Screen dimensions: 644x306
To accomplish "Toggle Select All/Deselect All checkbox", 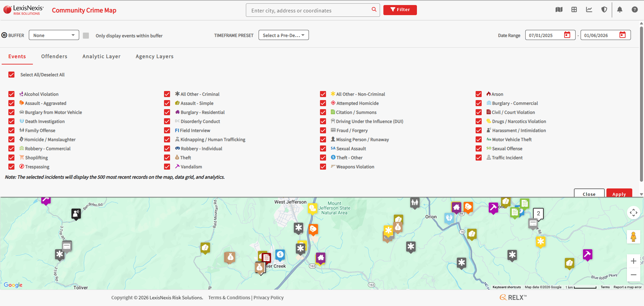I will coord(12,75).
